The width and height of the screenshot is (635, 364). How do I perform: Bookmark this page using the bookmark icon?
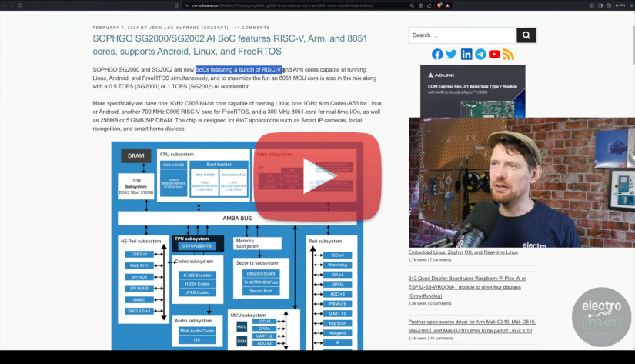coord(176,5)
